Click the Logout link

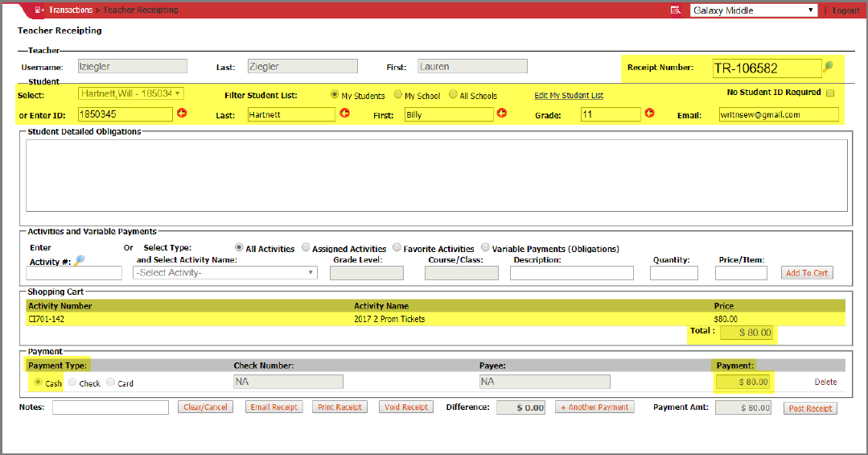click(846, 10)
